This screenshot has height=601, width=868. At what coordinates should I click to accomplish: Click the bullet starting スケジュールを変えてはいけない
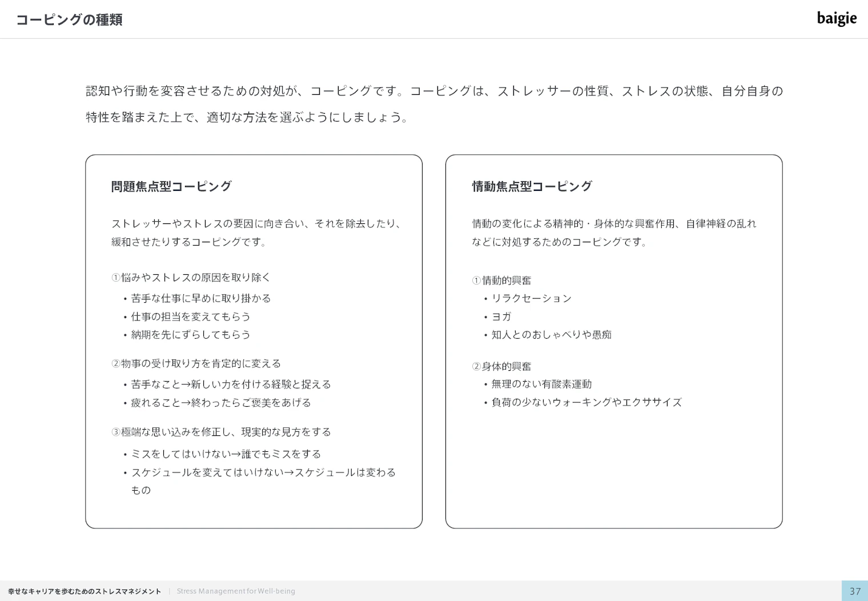coord(263,481)
